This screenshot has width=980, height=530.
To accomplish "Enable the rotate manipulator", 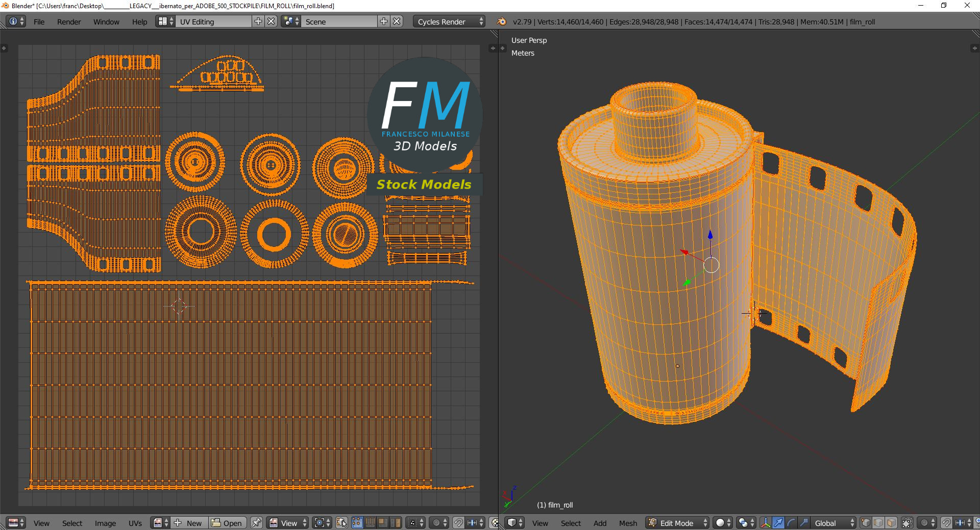I will click(x=791, y=523).
